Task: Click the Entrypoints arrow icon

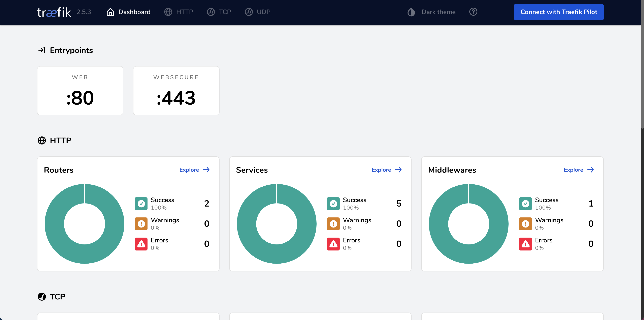Action: click(41, 50)
